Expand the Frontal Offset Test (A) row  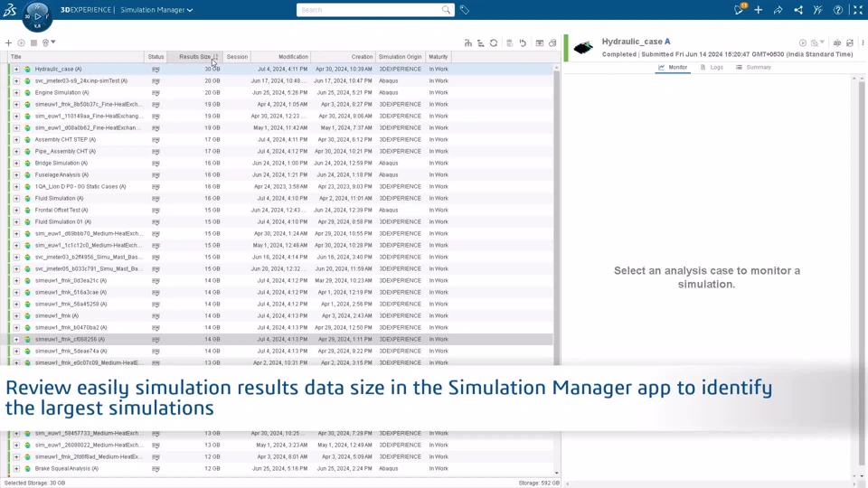[x=16, y=211]
